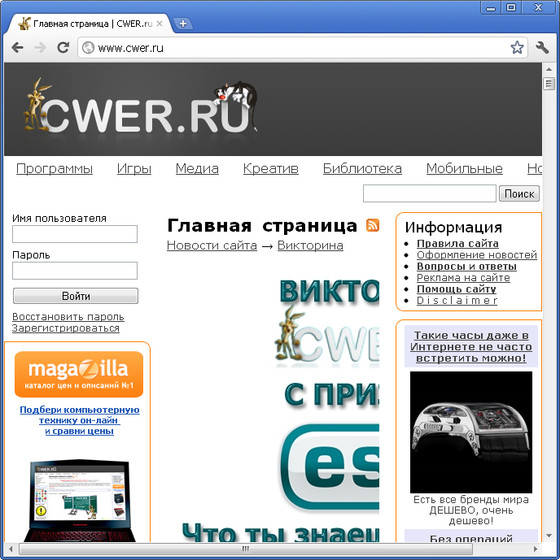Viewport: 560px width, 560px height.
Task: Close the CWER.ru tab
Action: tap(159, 24)
